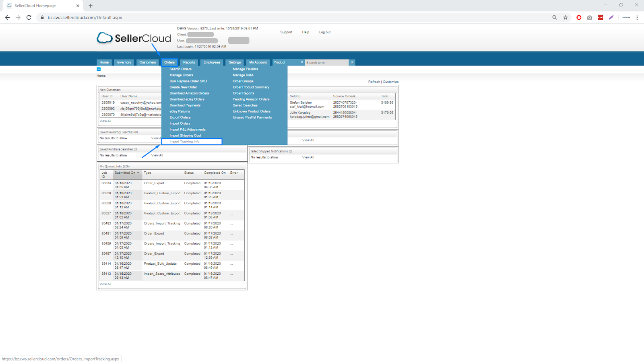644x362 pixels.
Task: Open the zoom magnifier in the address bar
Action: coord(555,17)
